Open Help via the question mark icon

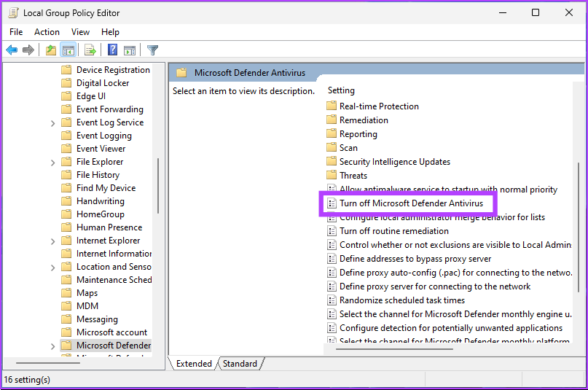(113, 50)
